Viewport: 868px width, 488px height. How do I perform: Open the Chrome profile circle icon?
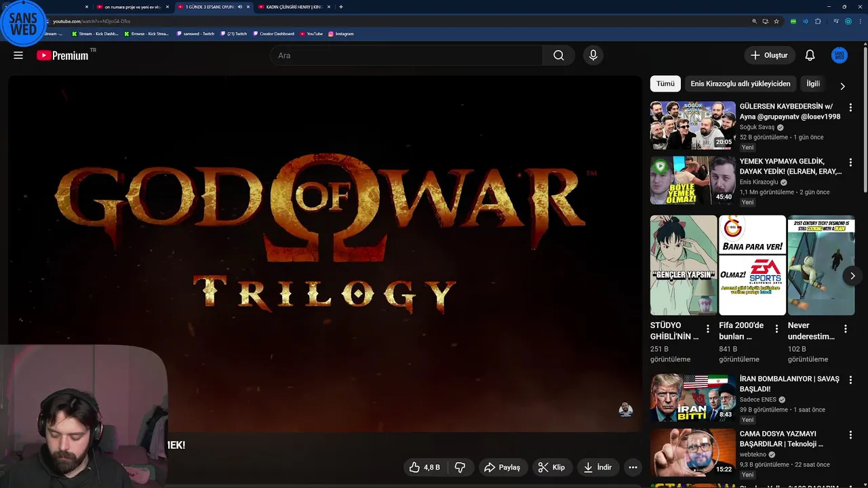(848, 21)
